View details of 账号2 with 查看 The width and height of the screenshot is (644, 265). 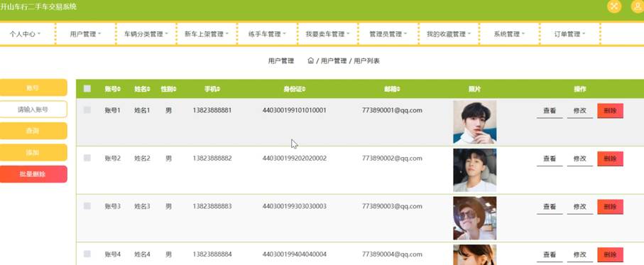point(550,159)
